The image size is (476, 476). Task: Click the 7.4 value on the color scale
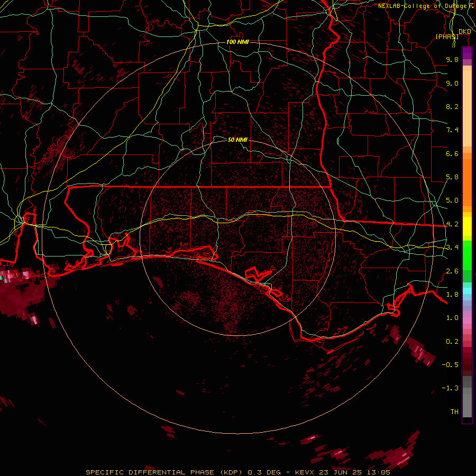click(452, 130)
